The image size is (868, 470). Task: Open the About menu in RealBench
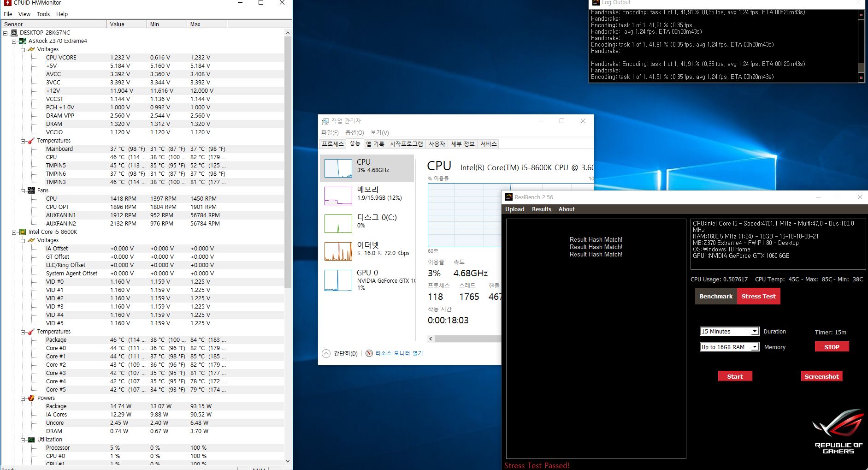tap(567, 209)
